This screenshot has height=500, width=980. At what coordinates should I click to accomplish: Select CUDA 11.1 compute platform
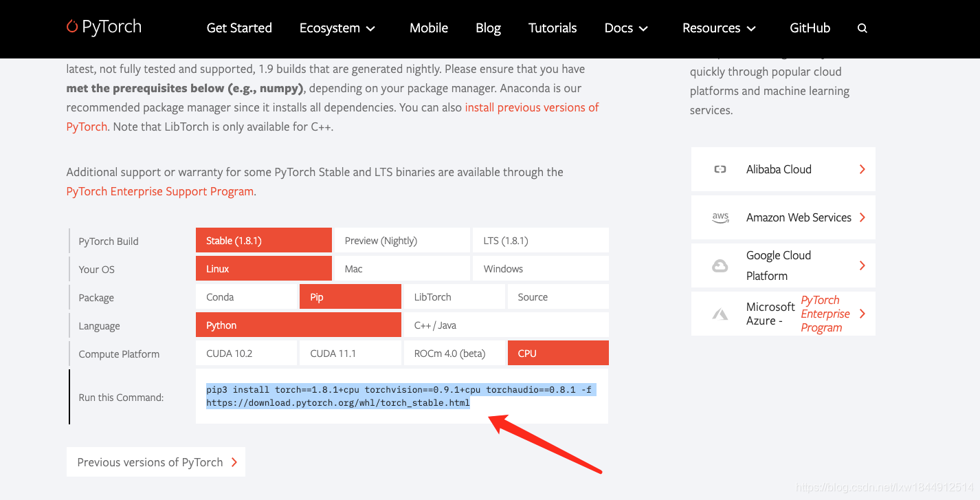[x=350, y=354]
